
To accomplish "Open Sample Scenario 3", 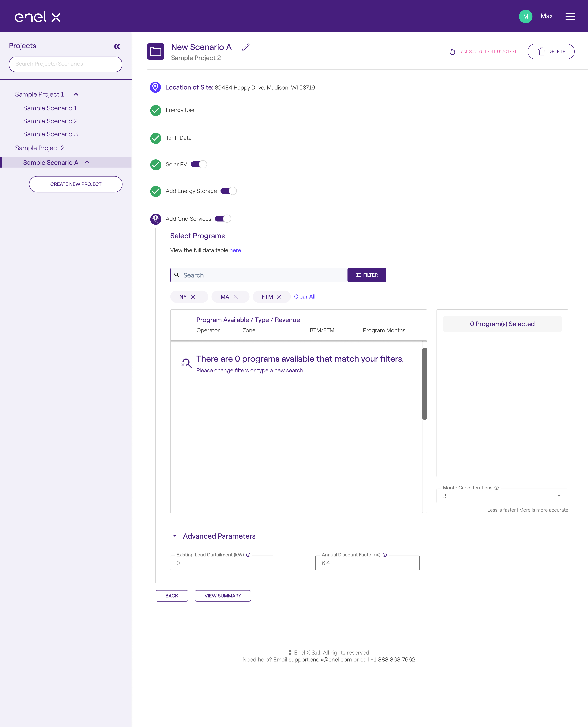I will (x=50, y=134).
